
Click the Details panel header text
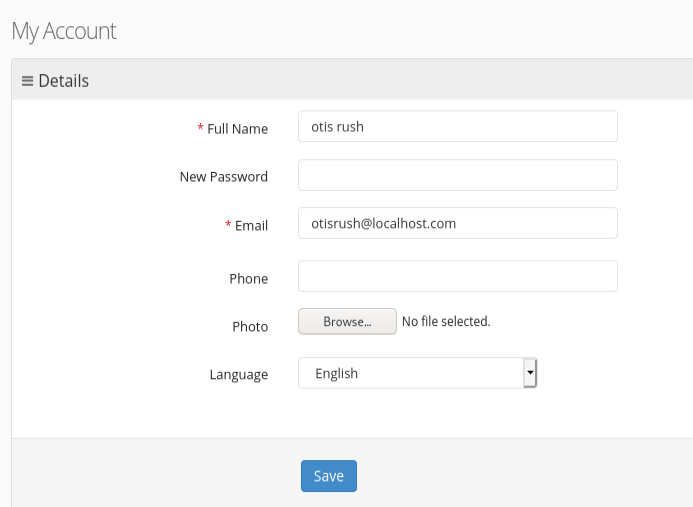coord(64,81)
